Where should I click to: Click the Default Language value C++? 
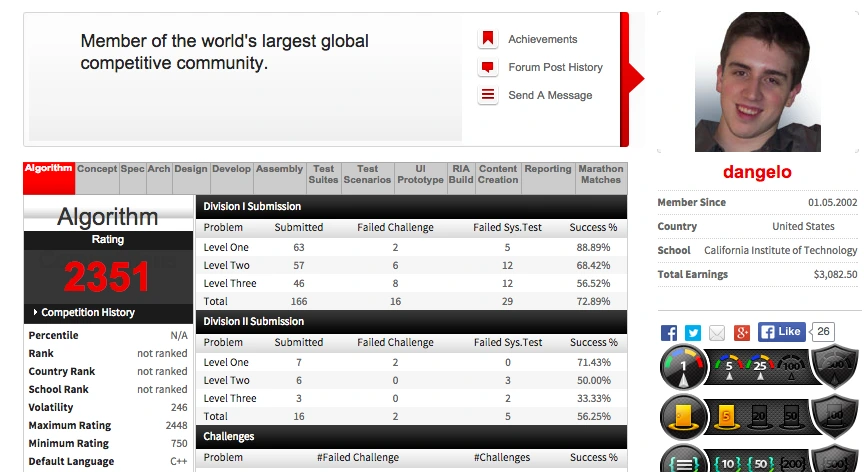pos(179,462)
